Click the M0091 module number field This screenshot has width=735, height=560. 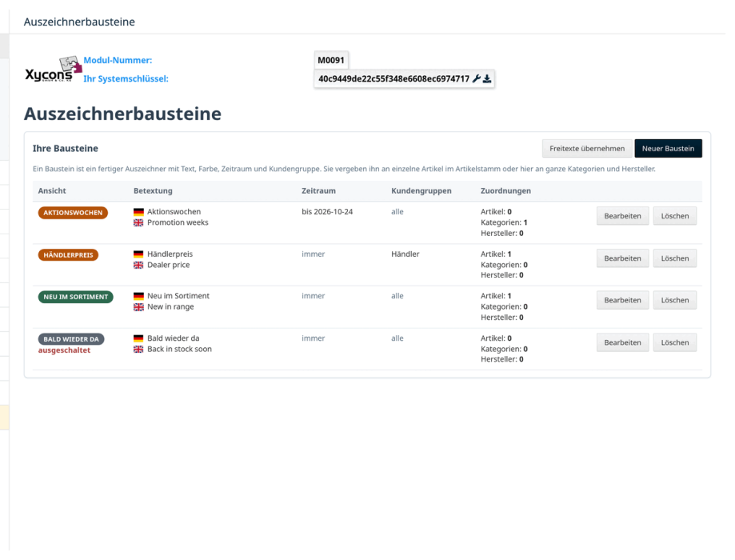[331, 60]
